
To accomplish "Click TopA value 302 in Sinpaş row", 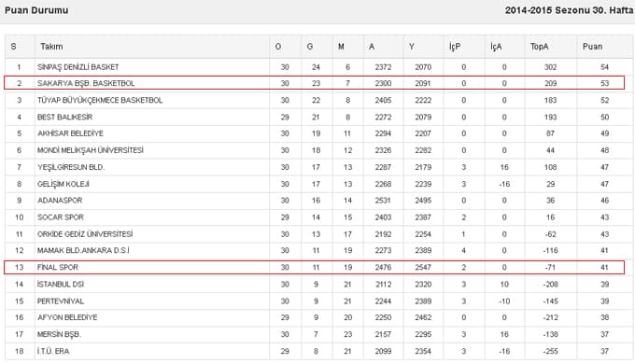I will point(550,67).
